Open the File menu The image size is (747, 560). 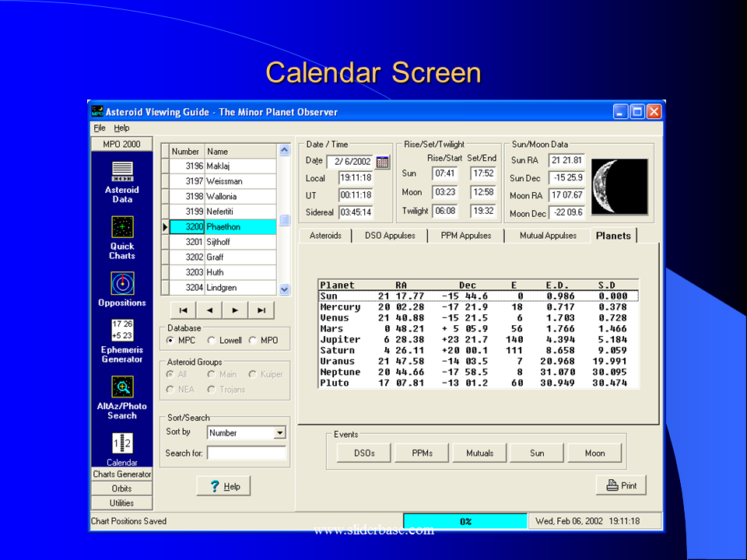99,128
